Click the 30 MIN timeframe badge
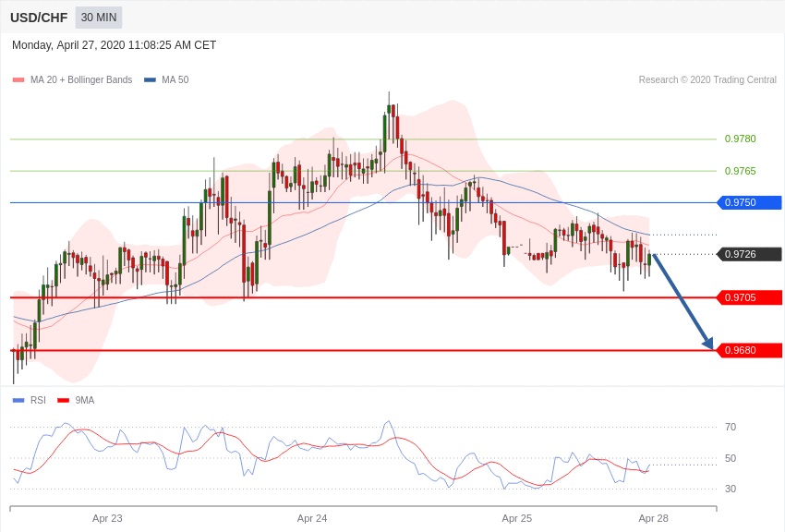The image size is (785, 532). pos(99,18)
